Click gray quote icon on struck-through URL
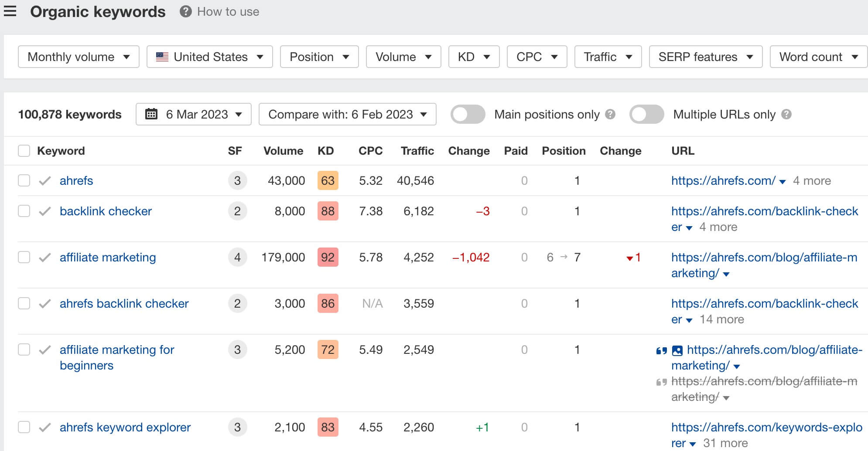 pyautogui.click(x=662, y=382)
